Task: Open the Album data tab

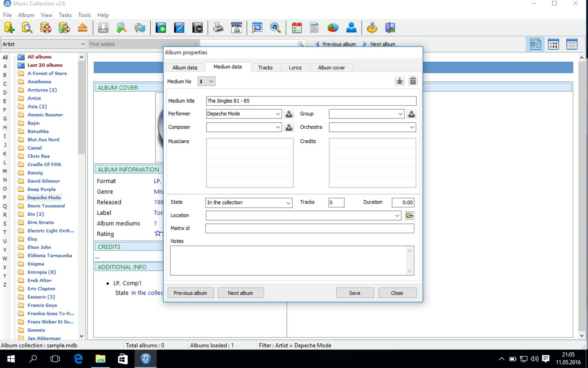Action: point(185,67)
